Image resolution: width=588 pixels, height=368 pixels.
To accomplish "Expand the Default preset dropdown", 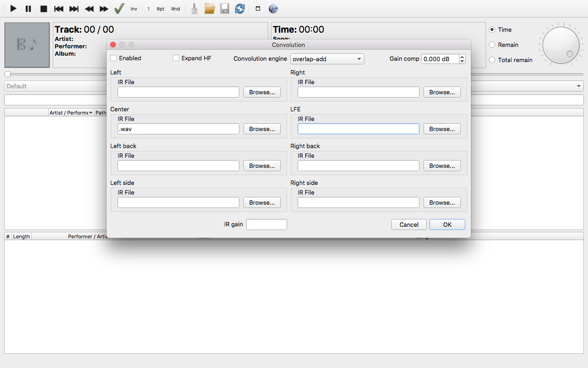I will [x=578, y=86].
